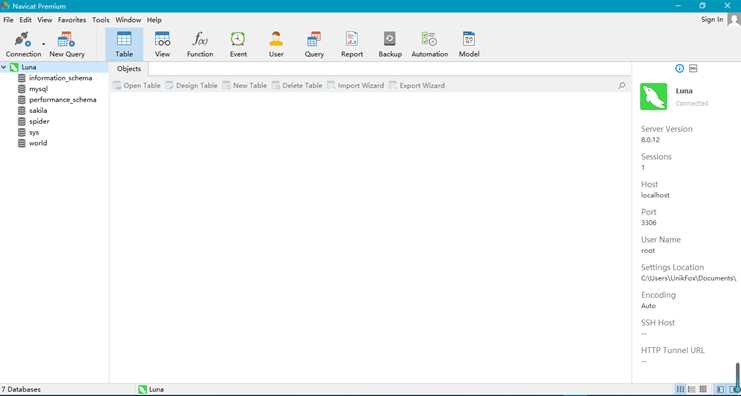Create a New Query from toolbar
Screen dimensions: 741x396
pyautogui.click(x=67, y=44)
